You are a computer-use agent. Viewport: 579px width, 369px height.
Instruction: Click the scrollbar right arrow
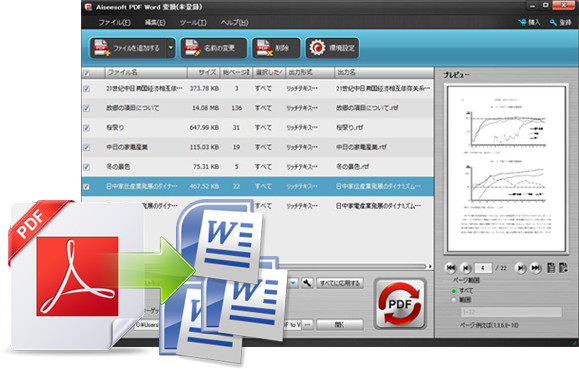pos(430,266)
